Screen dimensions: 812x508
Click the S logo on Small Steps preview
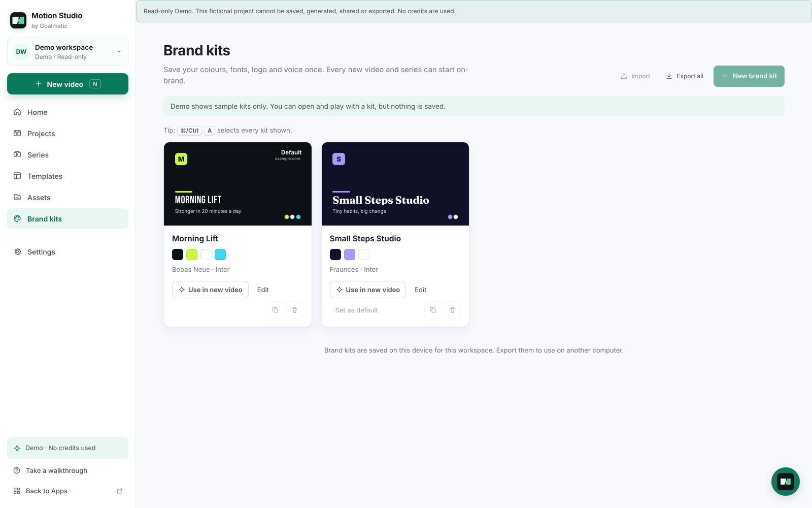(x=339, y=159)
